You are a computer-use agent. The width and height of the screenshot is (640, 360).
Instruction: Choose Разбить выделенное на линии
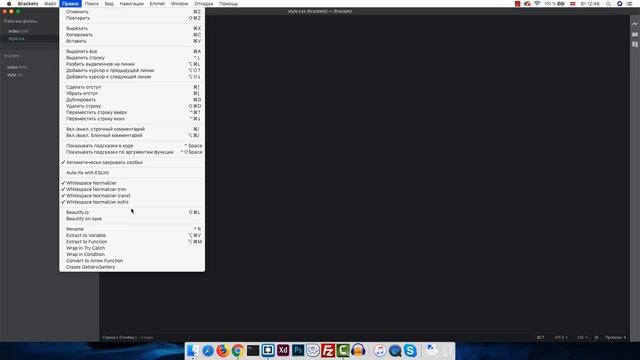pyautogui.click(x=132, y=64)
